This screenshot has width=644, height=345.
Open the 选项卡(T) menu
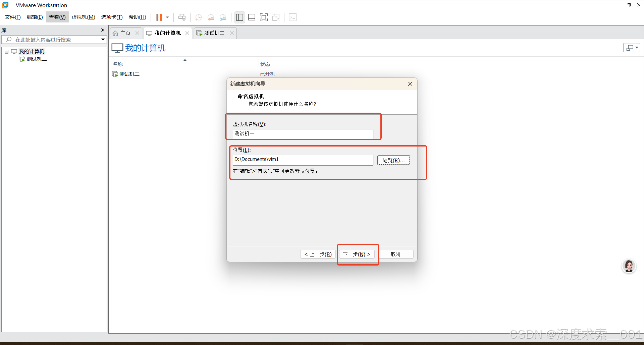[x=112, y=17]
